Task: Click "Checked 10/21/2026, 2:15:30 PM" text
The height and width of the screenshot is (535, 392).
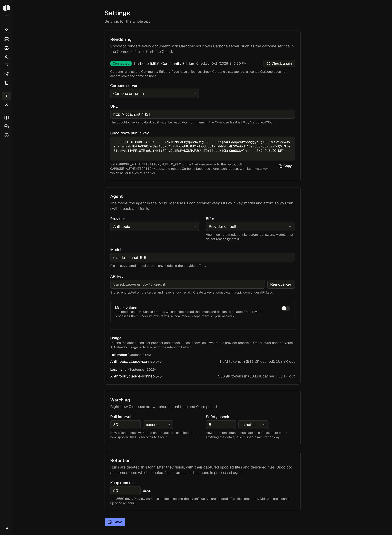Action: pyautogui.click(x=221, y=64)
